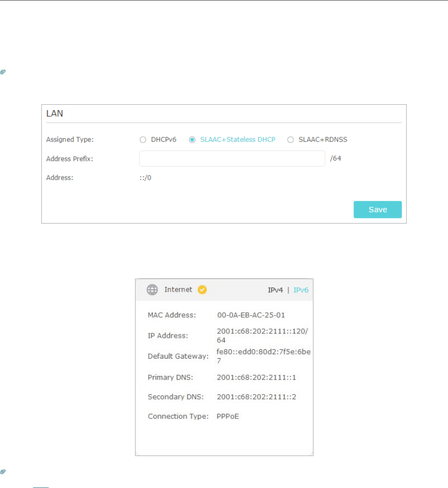
Task: Click the MAC address value 00-0A-EB-AC-25-01
Action: pyautogui.click(x=251, y=315)
